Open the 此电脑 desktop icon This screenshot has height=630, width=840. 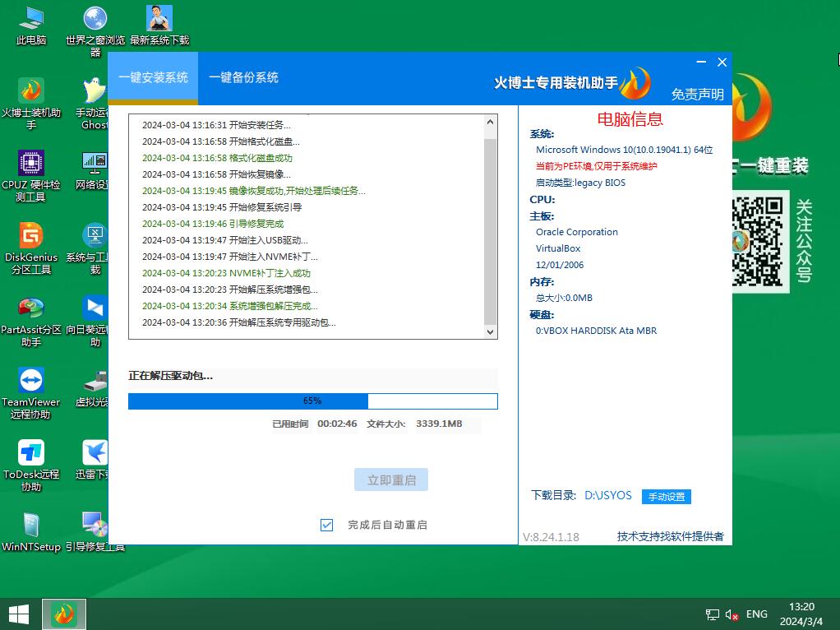pos(31,25)
